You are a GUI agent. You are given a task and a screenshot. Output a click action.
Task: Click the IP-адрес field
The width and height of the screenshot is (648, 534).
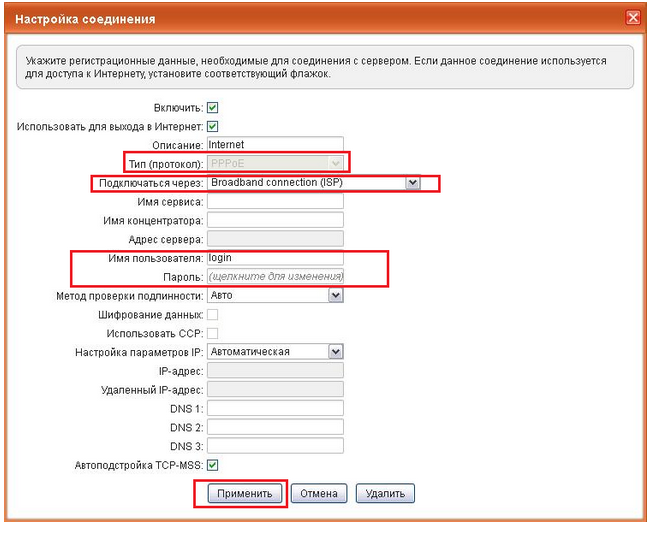(275, 371)
